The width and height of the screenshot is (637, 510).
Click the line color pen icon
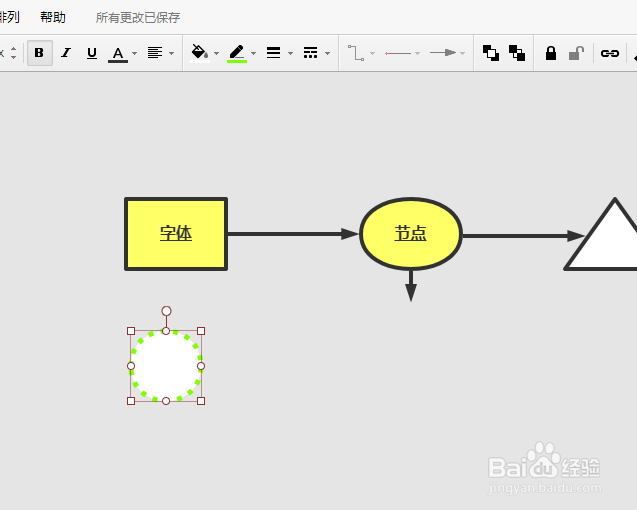(x=236, y=52)
